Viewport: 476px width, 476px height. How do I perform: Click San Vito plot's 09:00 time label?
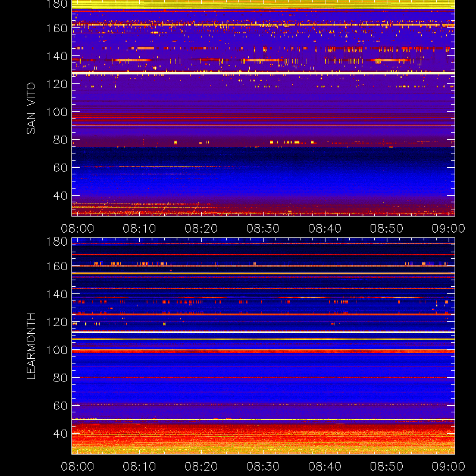pos(449,228)
